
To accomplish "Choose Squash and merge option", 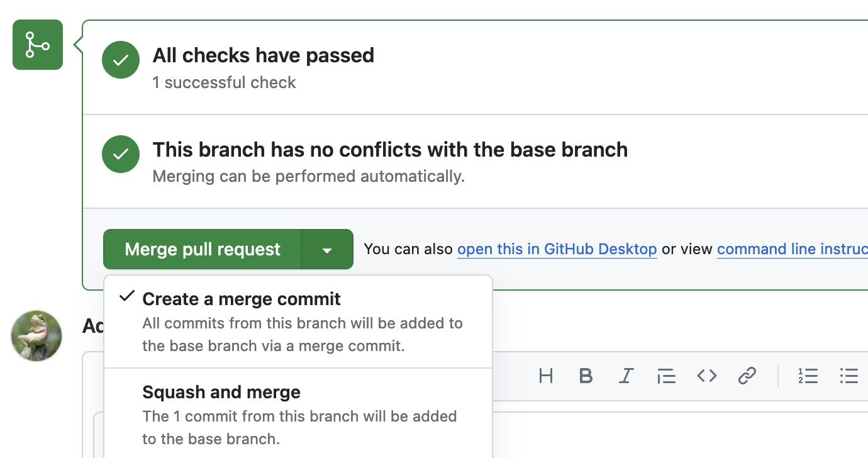I will coord(221,392).
